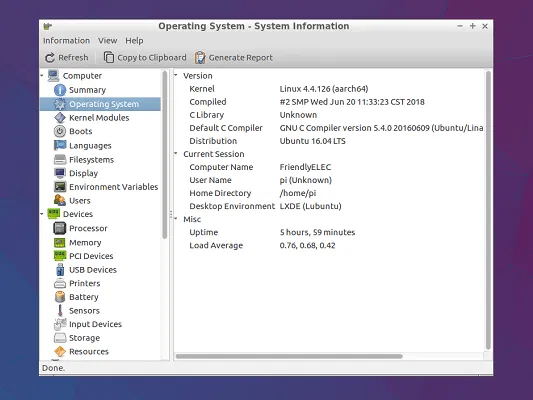This screenshot has width=533, height=400.
Task: Click the Environment Variables terminal icon
Action: (60, 187)
